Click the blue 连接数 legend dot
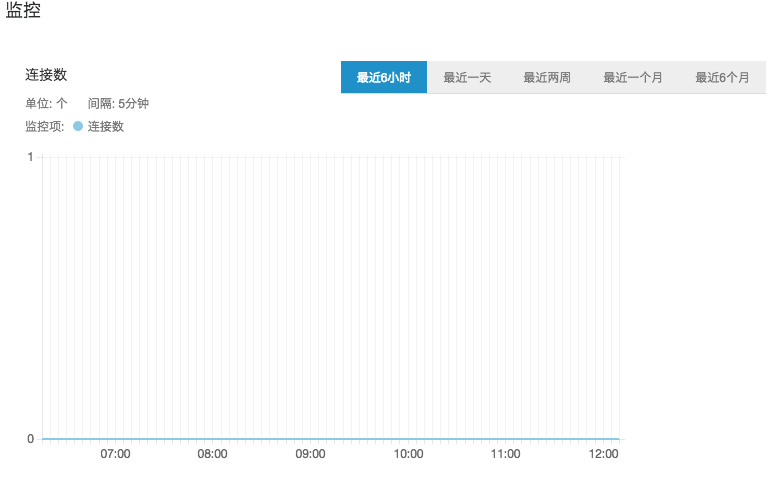This screenshot has width=779, height=488. click(78, 127)
